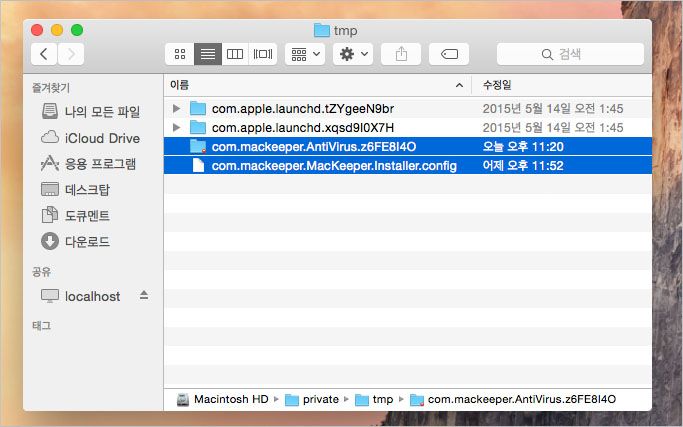Click the 즐겨찾기 sidebar heading

[x=51, y=88]
